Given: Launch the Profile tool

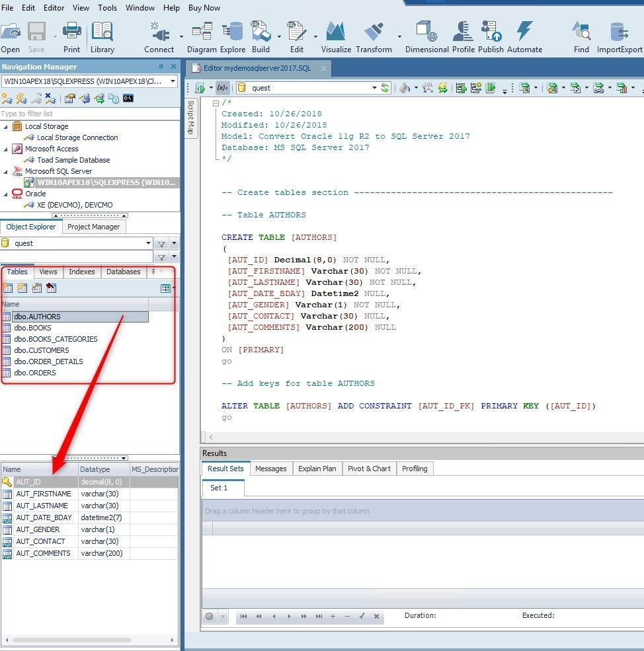Looking at the screenshot, I should pyautogui.click(x=463, y=38).
